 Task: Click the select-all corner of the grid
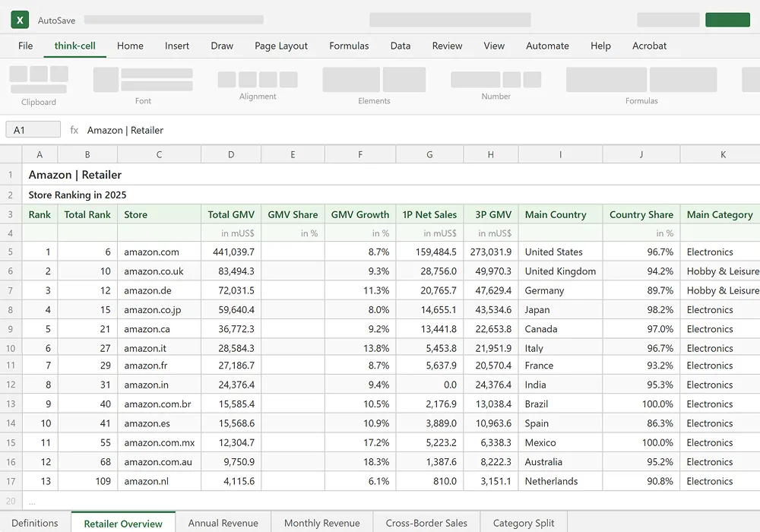[11, 154]
